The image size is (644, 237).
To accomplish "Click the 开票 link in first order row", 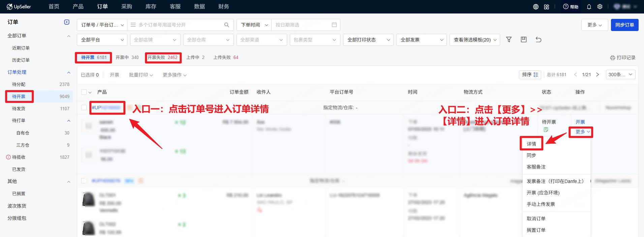I will click(x=580, y=122).
